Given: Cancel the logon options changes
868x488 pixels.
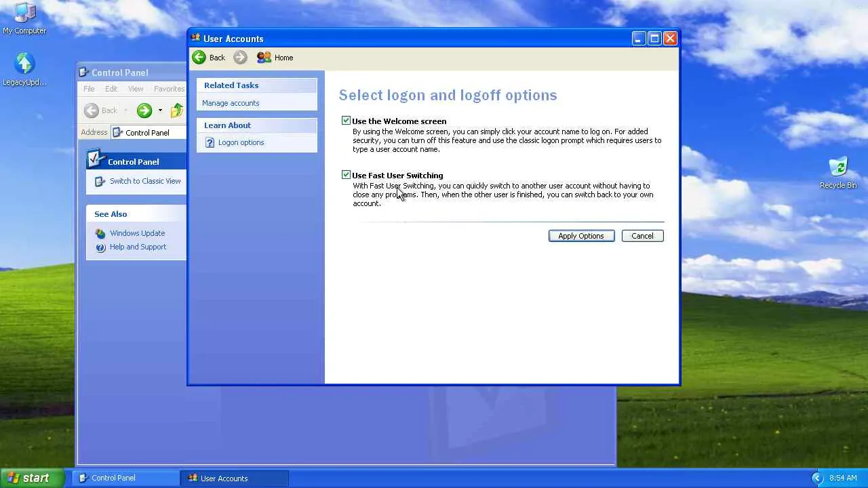Looking at the screenshot, I should click(x=642, y=236).
